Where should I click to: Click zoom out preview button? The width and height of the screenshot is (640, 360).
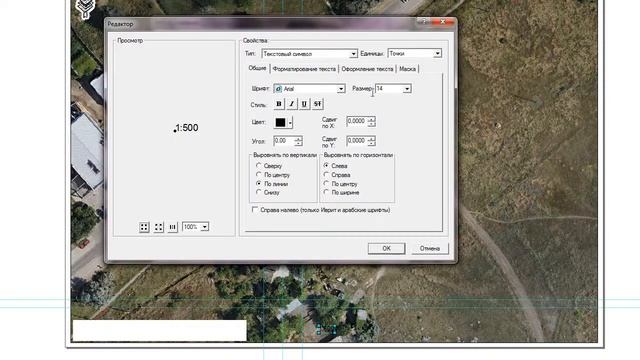(158, 227)
